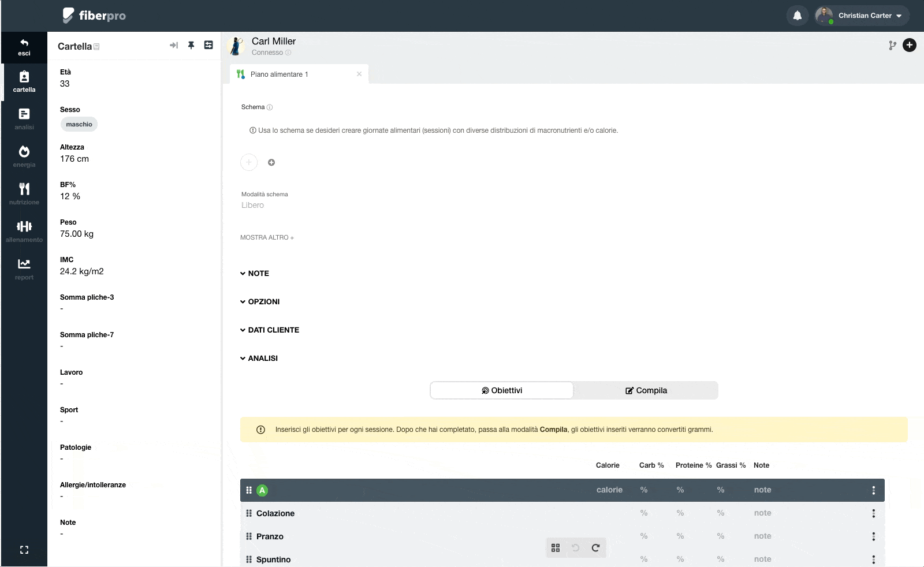The image size is (924, 567).
Task: Click the undo arrow in floating toolbar
Action: pos(575,547)
